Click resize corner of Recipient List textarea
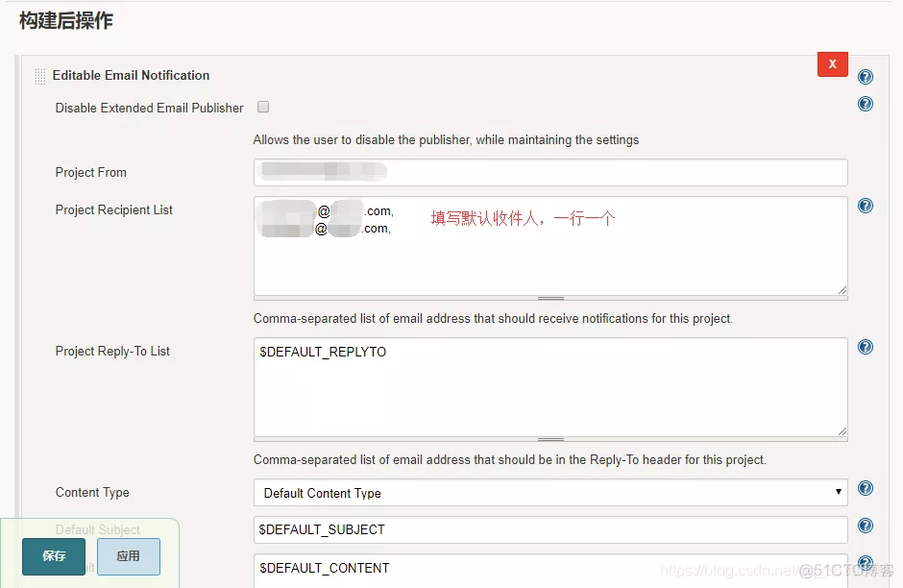 point(842,290)
